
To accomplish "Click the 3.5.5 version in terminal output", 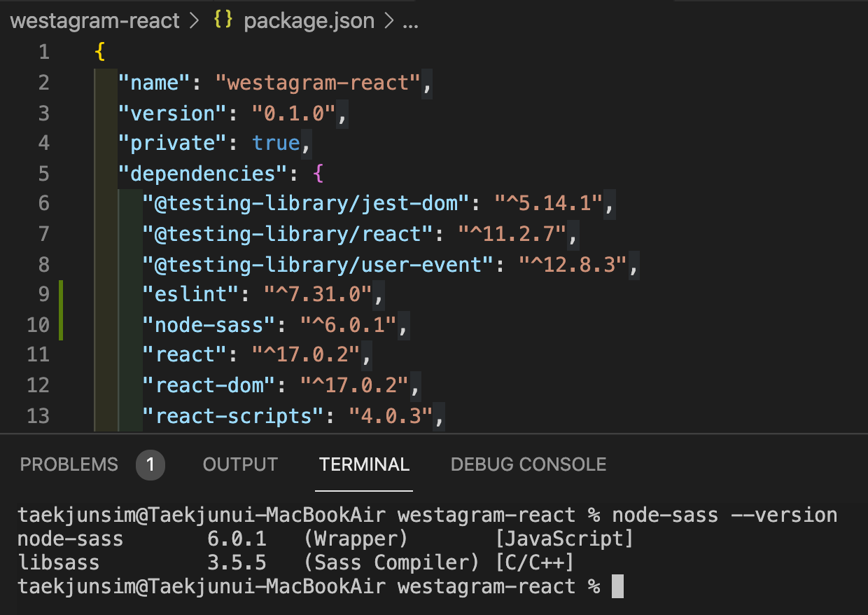I will click(237, 562).
